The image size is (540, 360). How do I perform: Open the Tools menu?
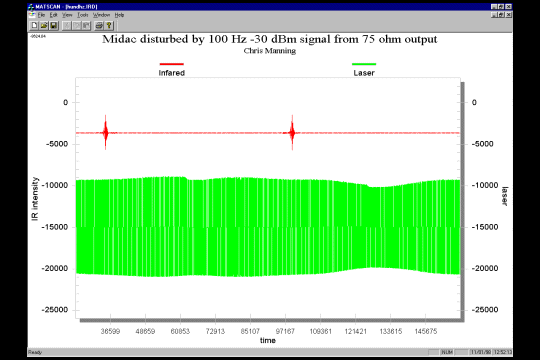[83, 15]
